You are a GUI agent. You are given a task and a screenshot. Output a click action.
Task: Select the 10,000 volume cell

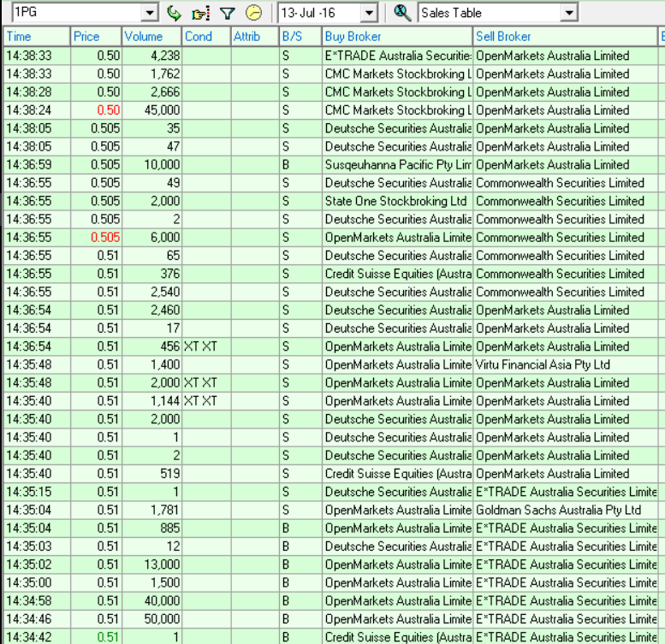[151, 164]
